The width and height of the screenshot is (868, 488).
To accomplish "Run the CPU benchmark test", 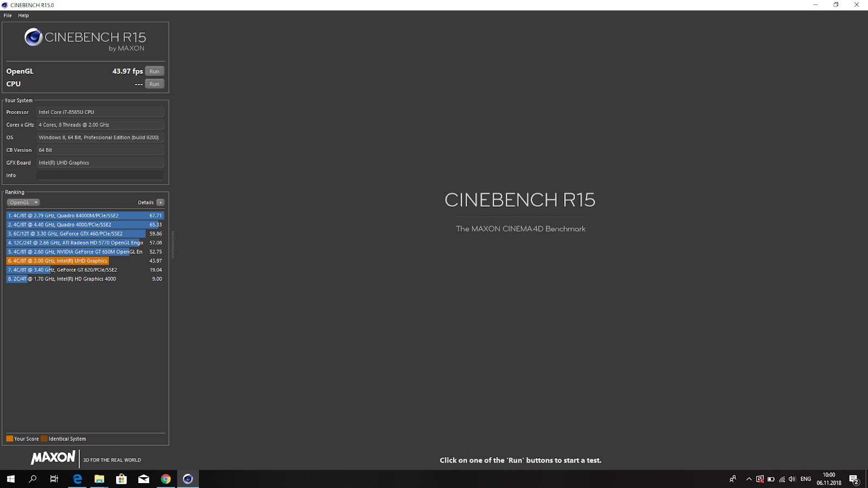I will point(155,84).
